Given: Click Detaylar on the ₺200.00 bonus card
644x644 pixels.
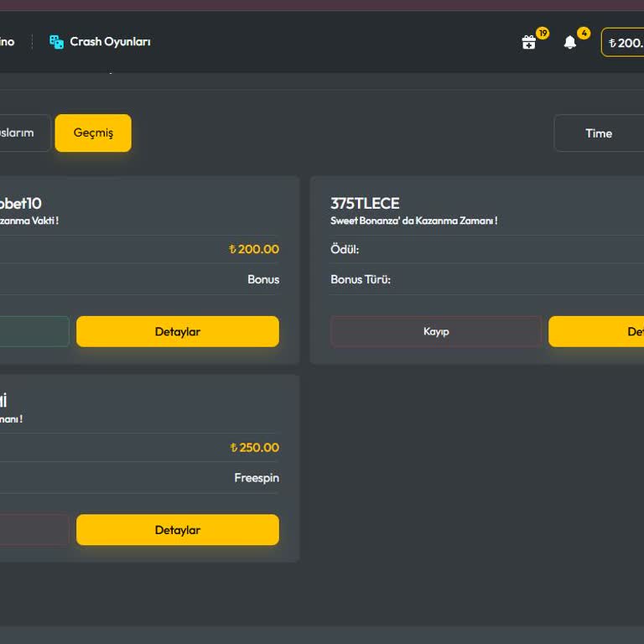Looking at the screenshot, I should pos(178,332).
